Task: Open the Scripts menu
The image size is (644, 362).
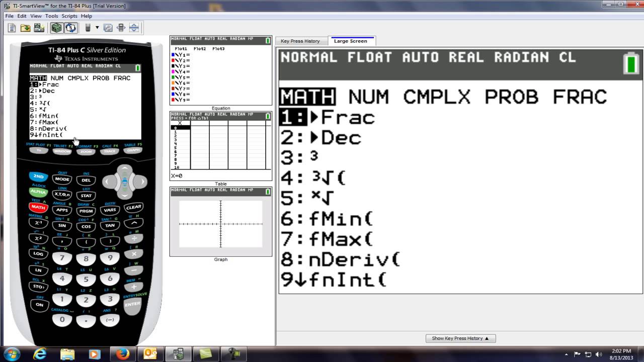Action: coord(69,16)
